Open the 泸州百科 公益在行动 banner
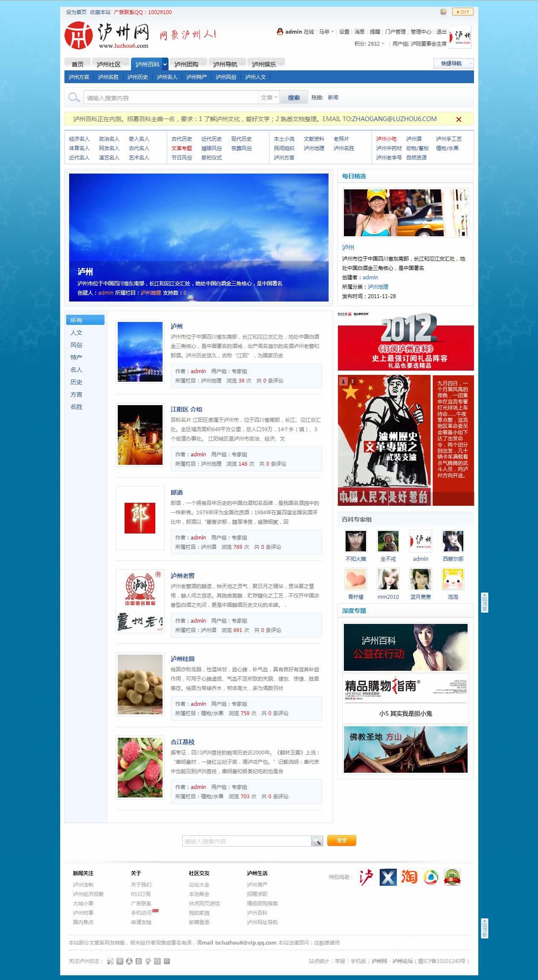This screenshot has width=538, height=980. [x=406, y=647]
